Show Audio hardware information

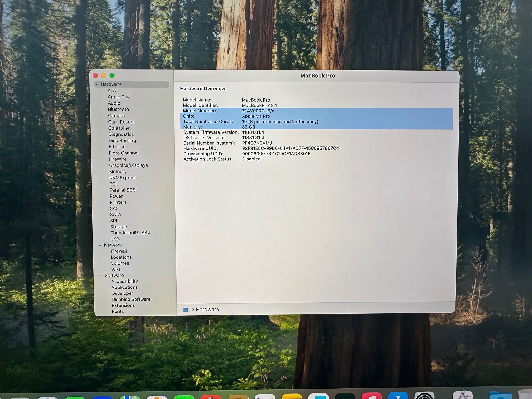(114, 103)
